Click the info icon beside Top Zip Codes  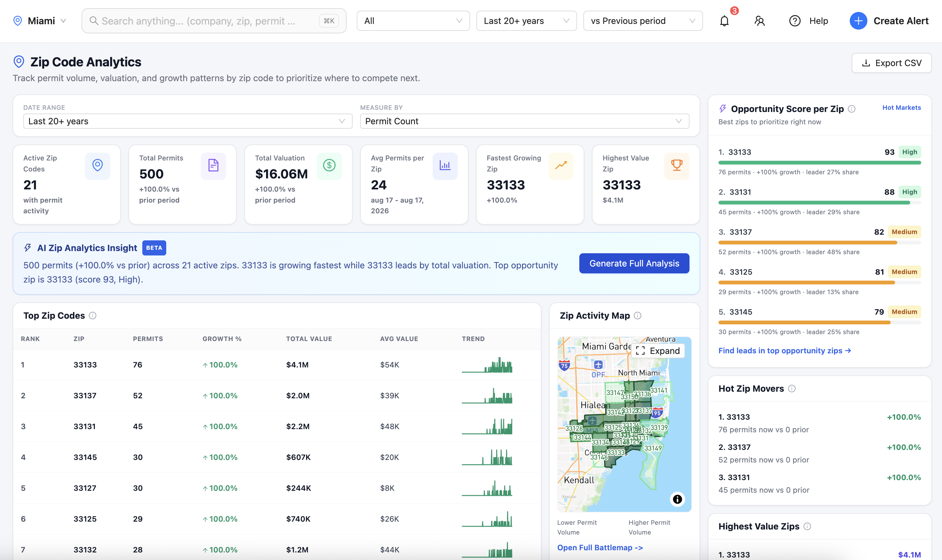tap(93, 316)
